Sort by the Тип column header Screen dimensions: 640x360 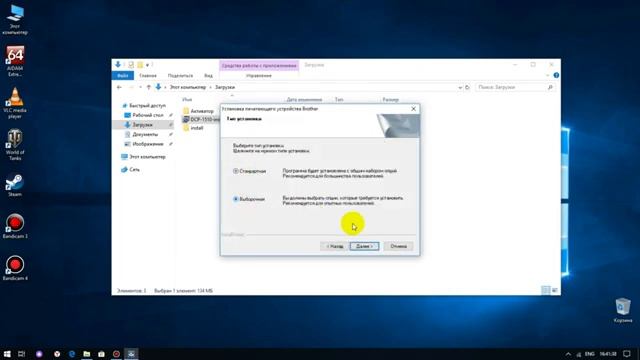coord(339,100)
